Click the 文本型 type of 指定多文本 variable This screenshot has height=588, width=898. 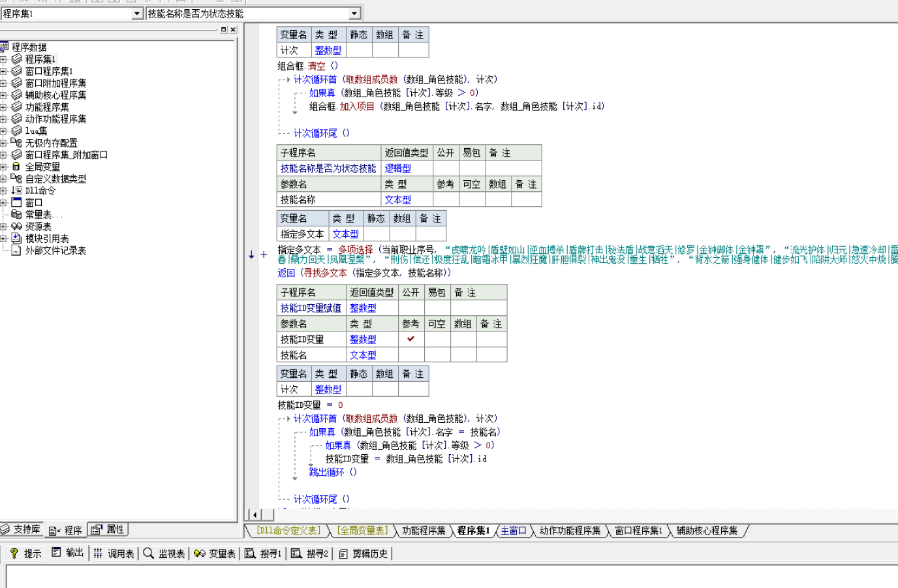(345, 234)
